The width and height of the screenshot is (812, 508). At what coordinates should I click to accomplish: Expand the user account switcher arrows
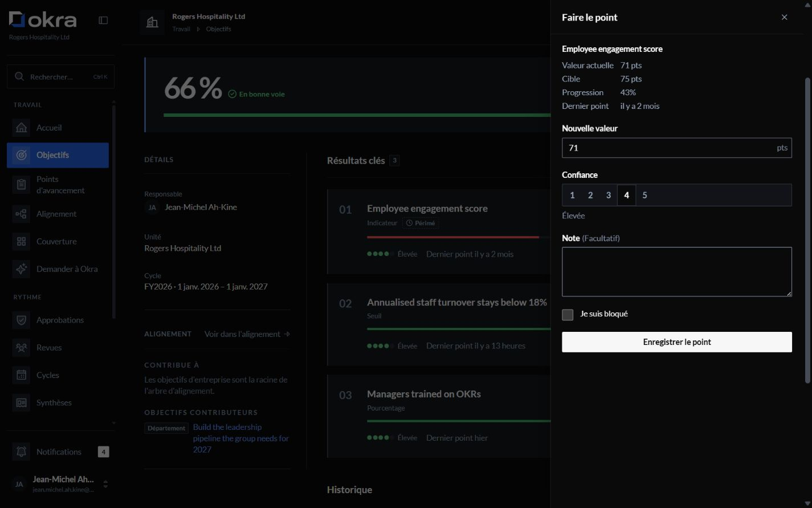point(105,485)
